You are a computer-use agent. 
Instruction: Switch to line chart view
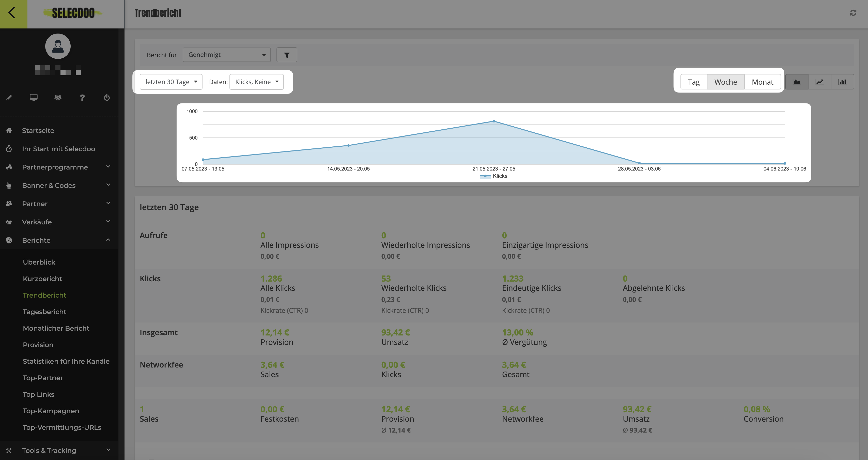pos(819,82)
